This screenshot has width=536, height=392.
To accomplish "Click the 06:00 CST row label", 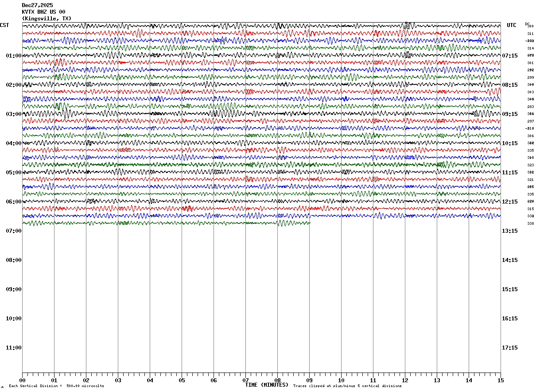I will [13, 202].
